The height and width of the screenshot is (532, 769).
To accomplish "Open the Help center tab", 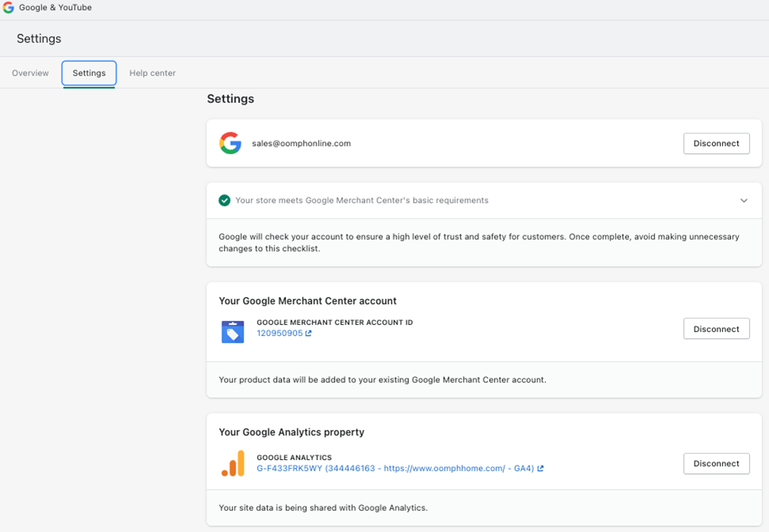I will [153, 73].
